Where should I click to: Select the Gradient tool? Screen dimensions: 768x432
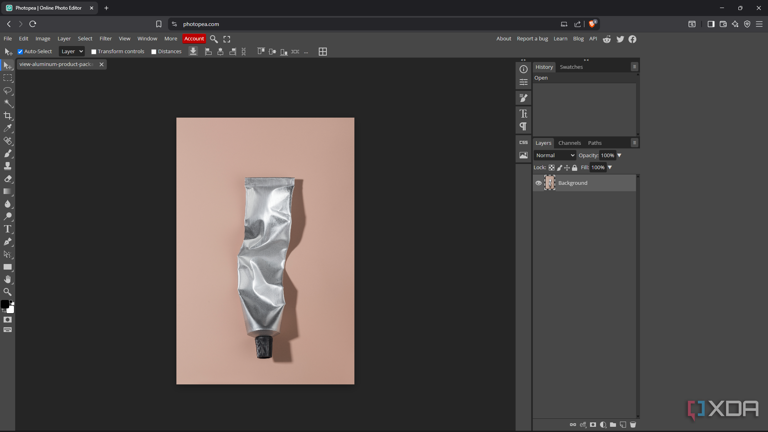(x=7, y=192)
